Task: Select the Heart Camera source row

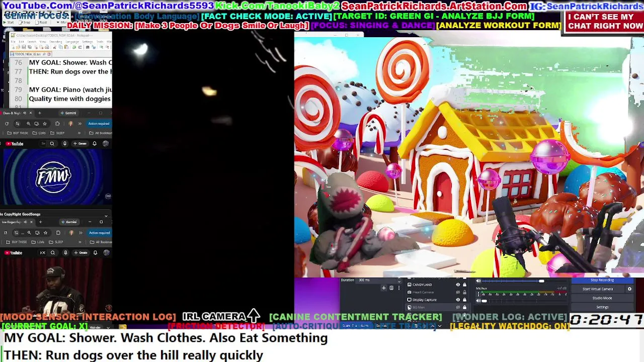Action: [x=437, y=292]
